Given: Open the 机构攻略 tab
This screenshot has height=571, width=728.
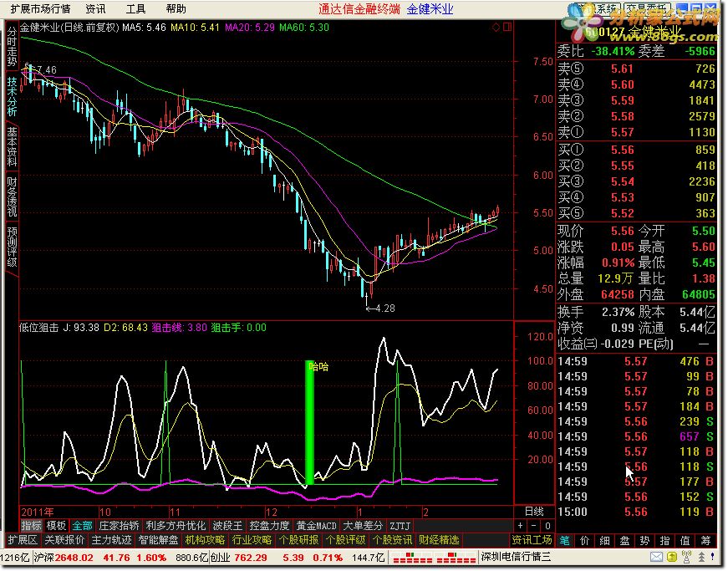Looking at the screenshot, I should coord(206,540).
